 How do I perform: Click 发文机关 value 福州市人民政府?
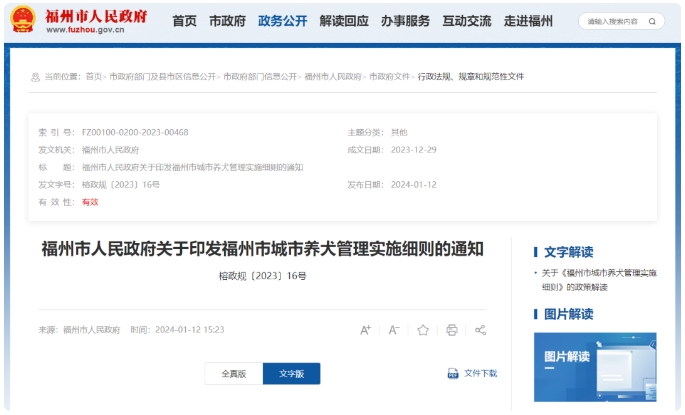110,150
